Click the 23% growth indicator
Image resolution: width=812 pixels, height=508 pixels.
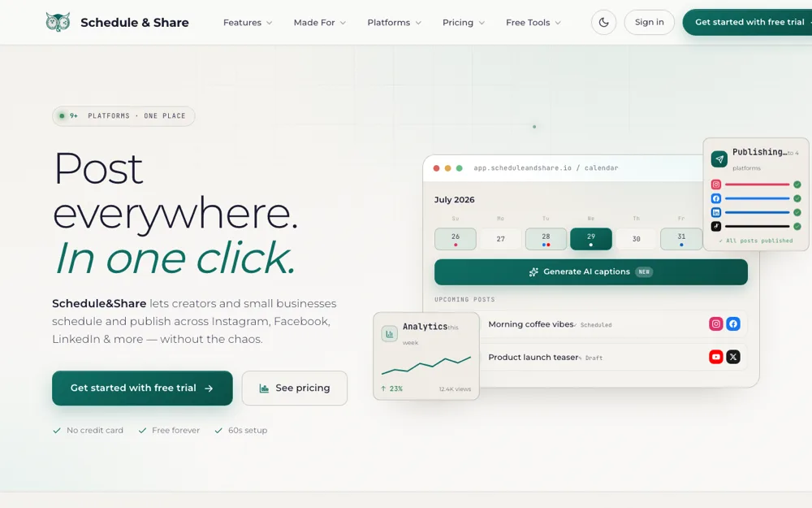(x=392, y=389)
